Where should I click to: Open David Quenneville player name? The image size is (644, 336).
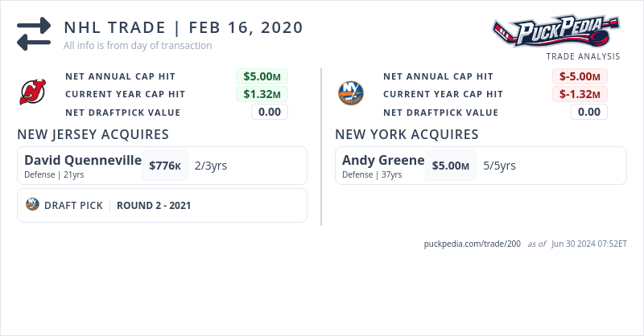click(x=82, y=160)
